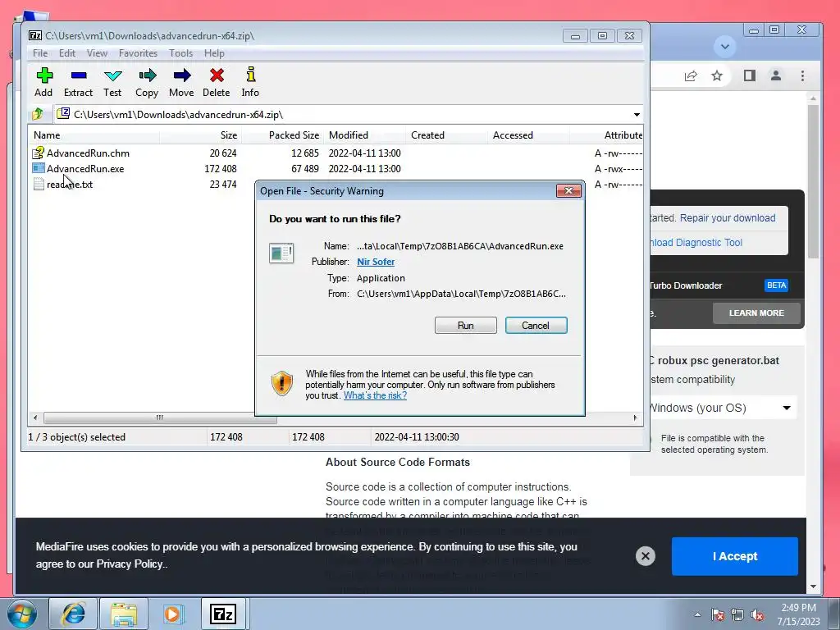
Task: Click the Repair your download link
Action: [x=728, y=218]
